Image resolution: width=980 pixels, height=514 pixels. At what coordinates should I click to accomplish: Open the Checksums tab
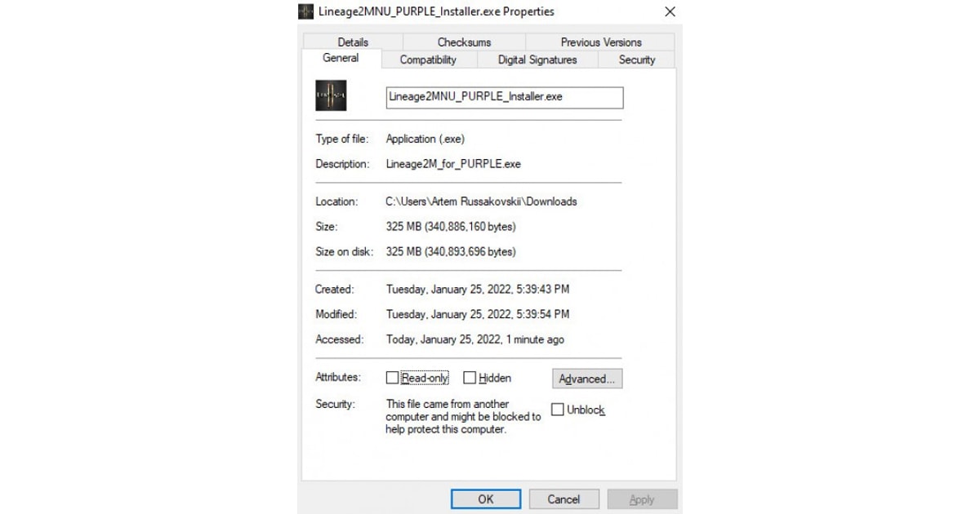point(464,42)
